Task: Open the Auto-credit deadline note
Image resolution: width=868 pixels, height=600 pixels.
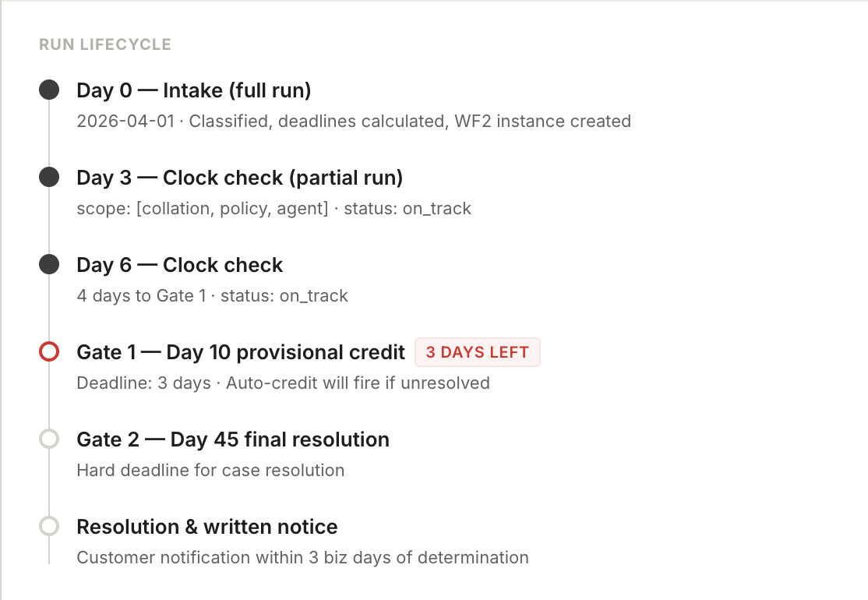Action: [x=283, y=383]
